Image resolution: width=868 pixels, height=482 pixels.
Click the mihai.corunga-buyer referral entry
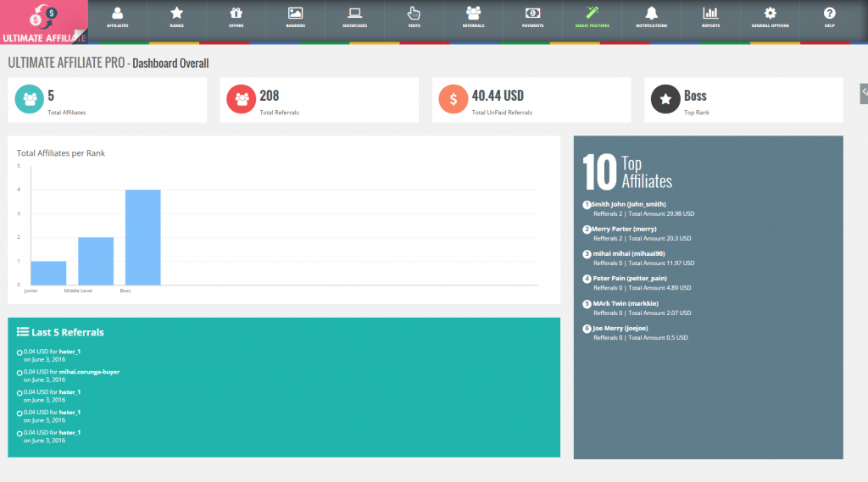tap(89, 371)
